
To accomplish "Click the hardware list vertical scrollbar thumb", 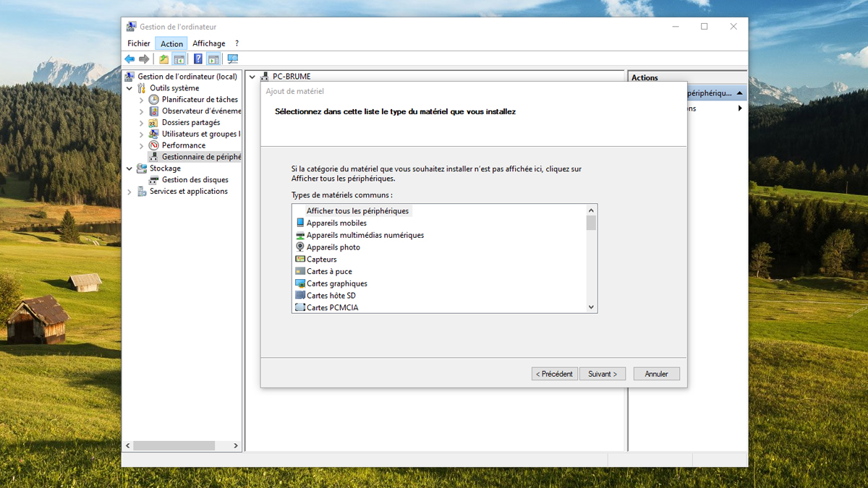I will (592, 223).
